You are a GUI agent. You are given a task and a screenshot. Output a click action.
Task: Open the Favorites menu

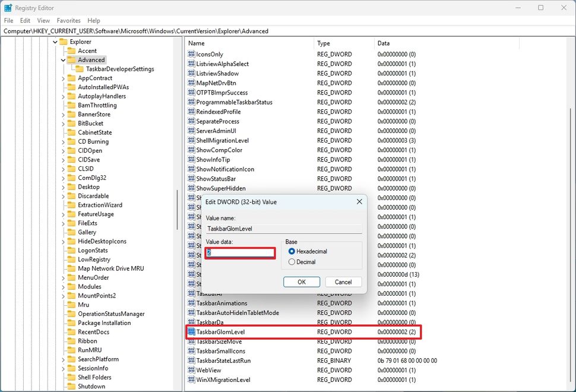coord(68,20)
